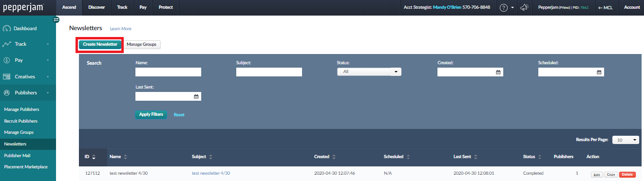
Task: Click the Track chart icon in the sidebar
Action: tap(7, 44)
